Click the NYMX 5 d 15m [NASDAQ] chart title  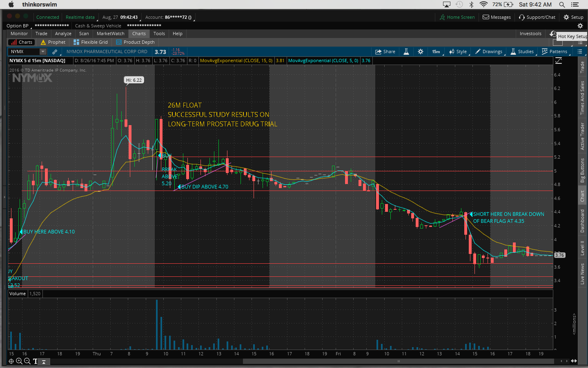click(38, 61)
